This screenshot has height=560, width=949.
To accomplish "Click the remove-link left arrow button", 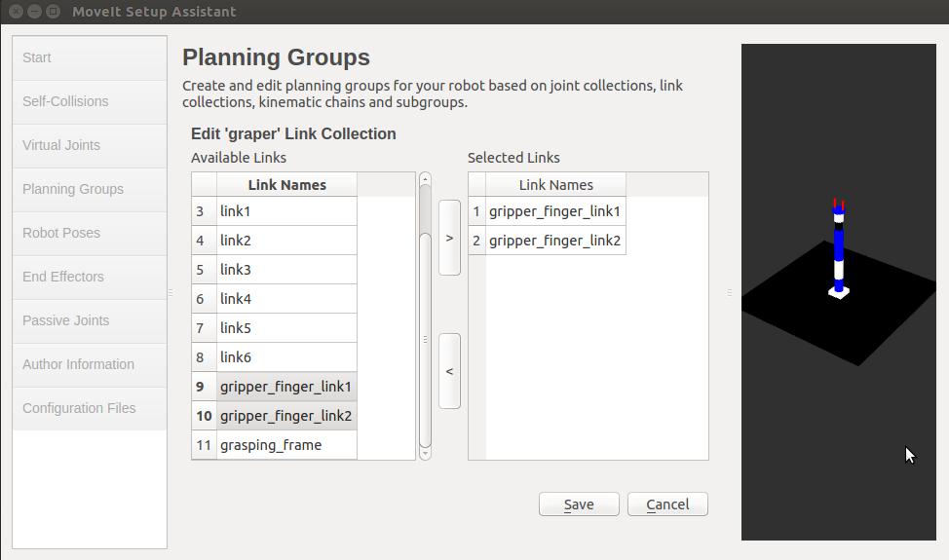I will [x=449, y=371].
